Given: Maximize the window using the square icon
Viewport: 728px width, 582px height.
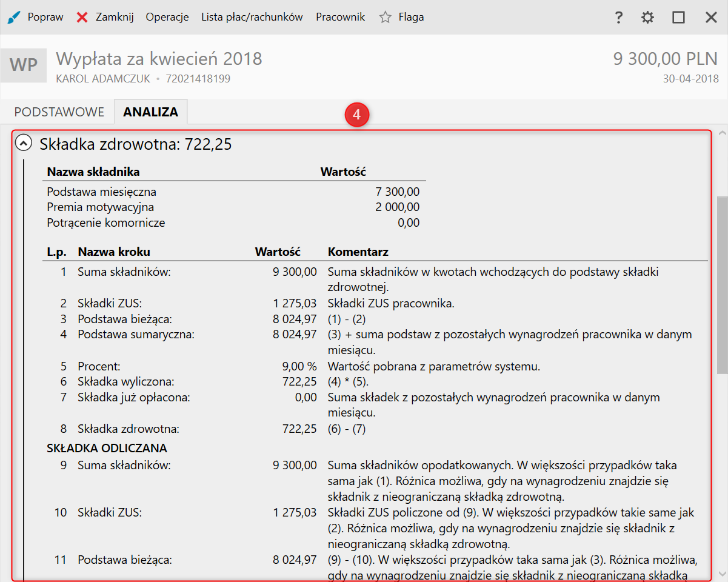Looking at the screenshot, I should [678, 18].
